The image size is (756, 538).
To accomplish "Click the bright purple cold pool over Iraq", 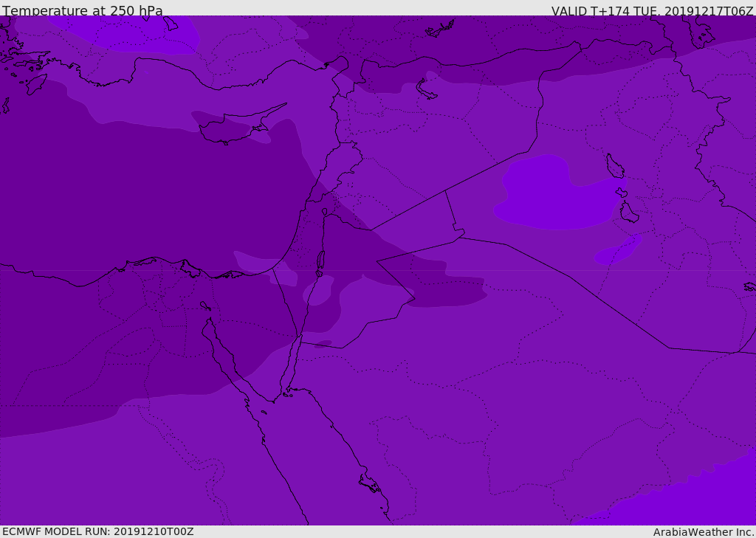I will tap(560, 192).
